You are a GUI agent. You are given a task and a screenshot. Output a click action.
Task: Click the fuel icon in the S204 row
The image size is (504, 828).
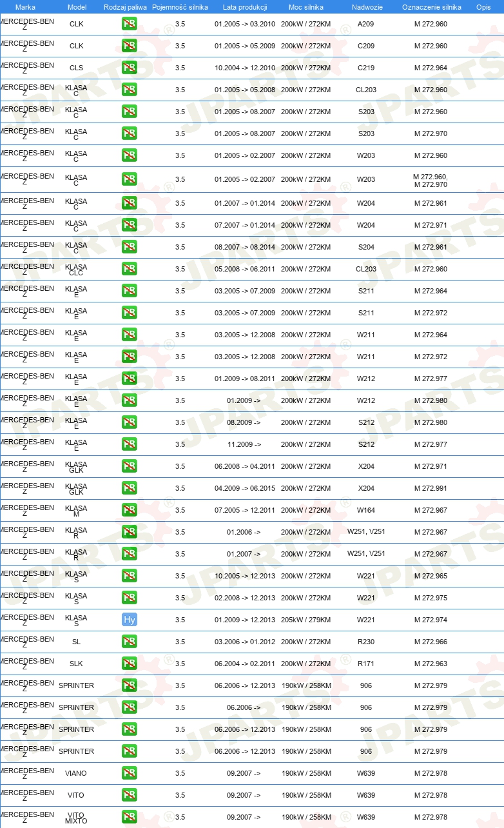click(129, 247)
